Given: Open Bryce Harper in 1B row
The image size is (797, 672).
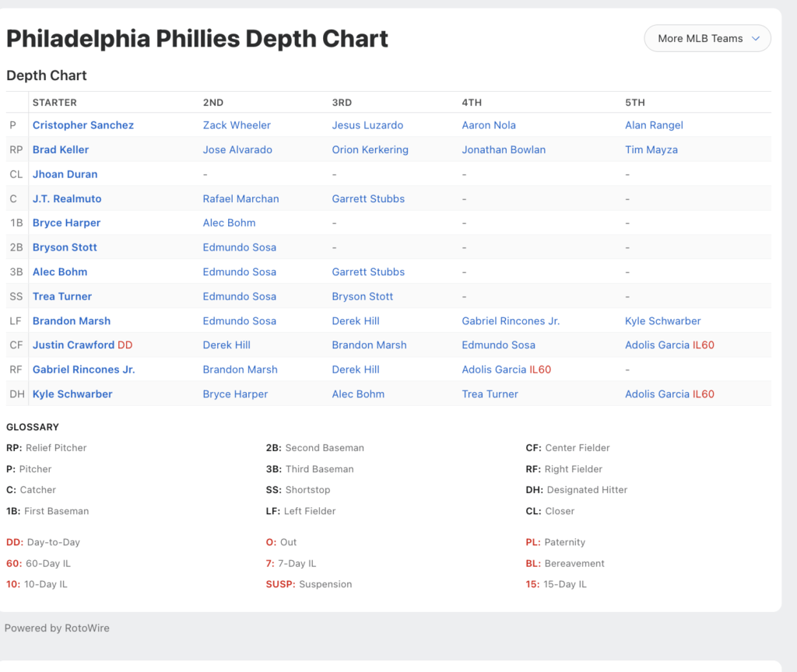Looking at the screenshot, I should pos(66,223).
